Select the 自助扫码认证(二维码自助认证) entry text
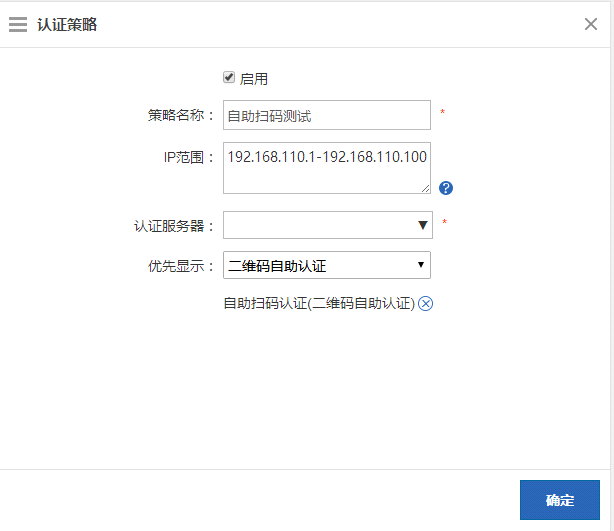Screen dimensions: 614x531 pos(318,304)
